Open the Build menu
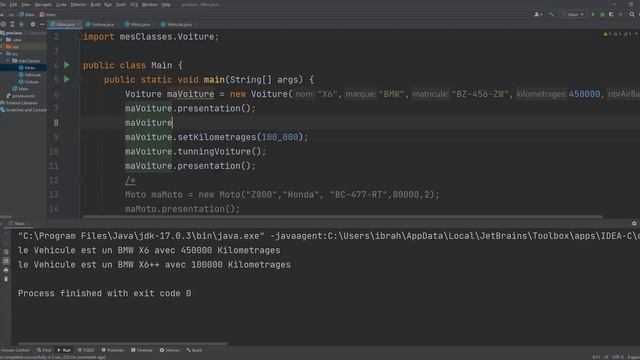 click(96, 4)
